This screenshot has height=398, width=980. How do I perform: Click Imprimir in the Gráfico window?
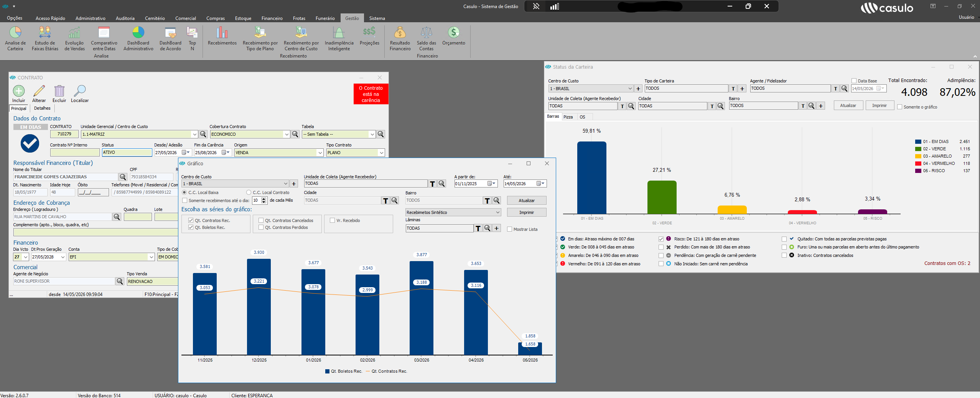coord(527,212)
